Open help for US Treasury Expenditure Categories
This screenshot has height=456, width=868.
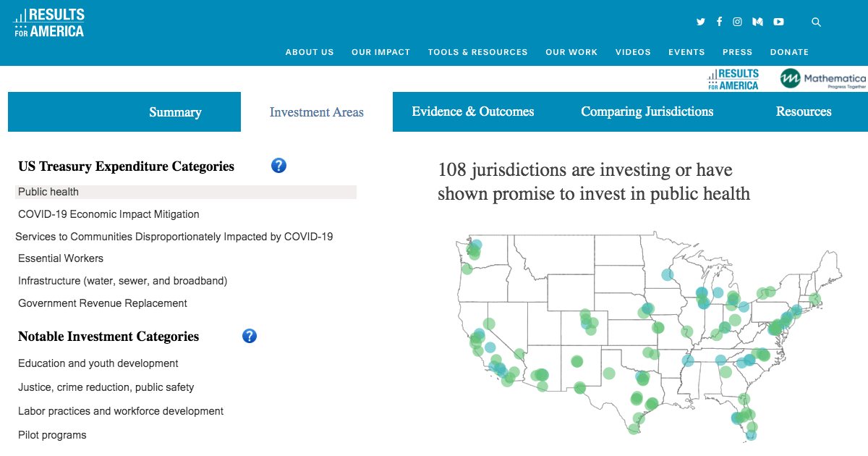coord(278,166)
